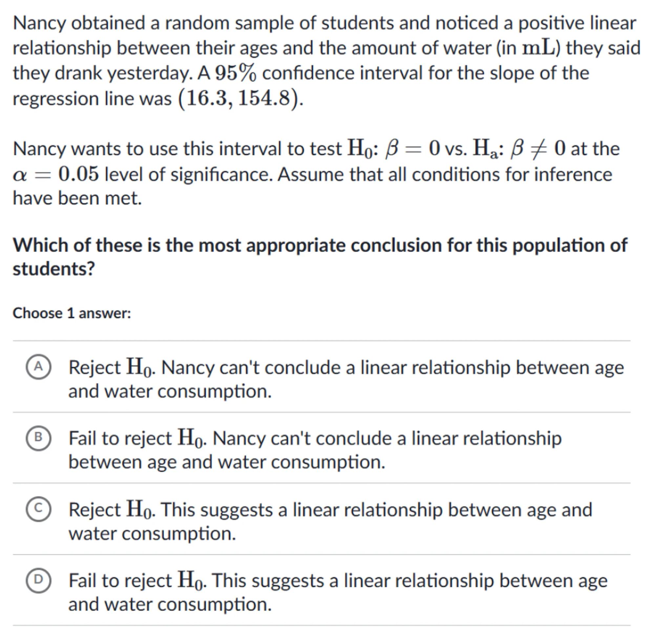Click the text 'have been met.'
Image resolution: width=672 pixels, height=627 pixels.
pos(77,198)
